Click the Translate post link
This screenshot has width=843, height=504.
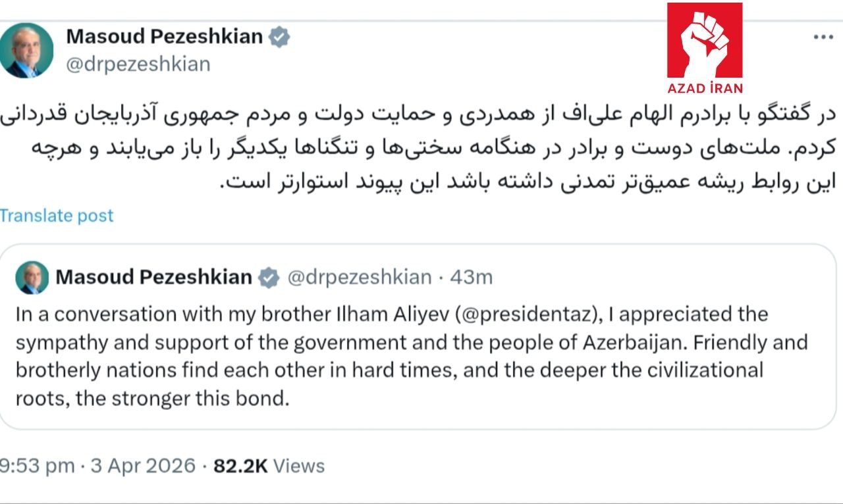coord(57,216)
